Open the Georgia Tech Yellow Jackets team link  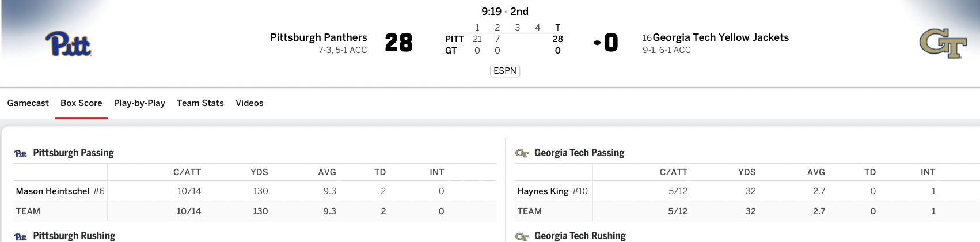(721, 37)
